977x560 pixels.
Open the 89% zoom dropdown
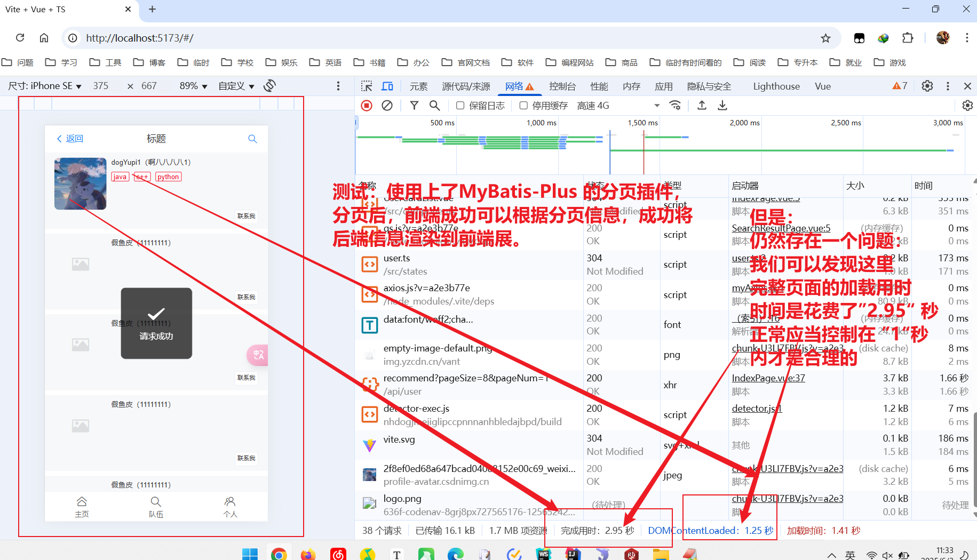coord(193,86)
